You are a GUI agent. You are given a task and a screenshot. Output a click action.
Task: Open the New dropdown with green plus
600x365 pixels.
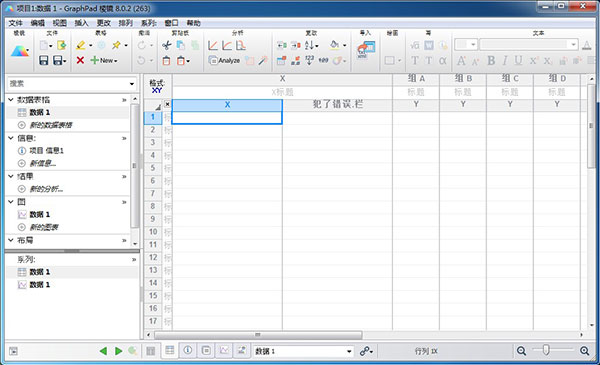(104, 60)
